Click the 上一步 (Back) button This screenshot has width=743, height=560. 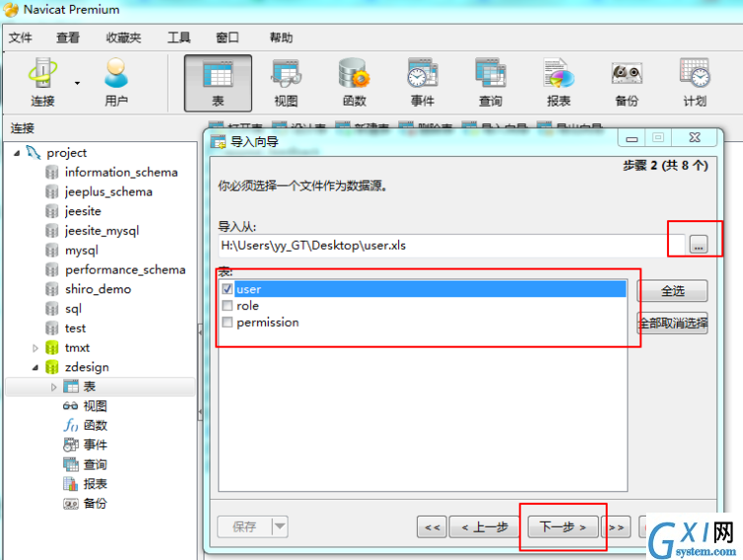pyautogui.click(x=485, y=526)
